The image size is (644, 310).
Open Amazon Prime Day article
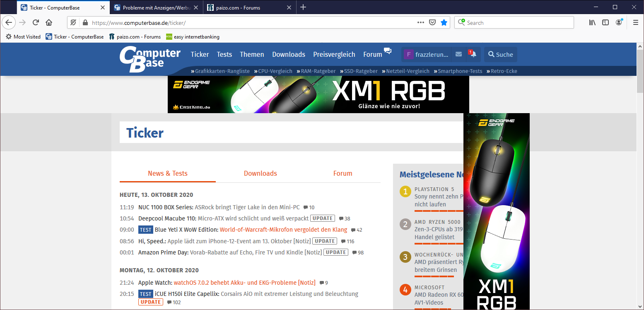click(230, 252)
